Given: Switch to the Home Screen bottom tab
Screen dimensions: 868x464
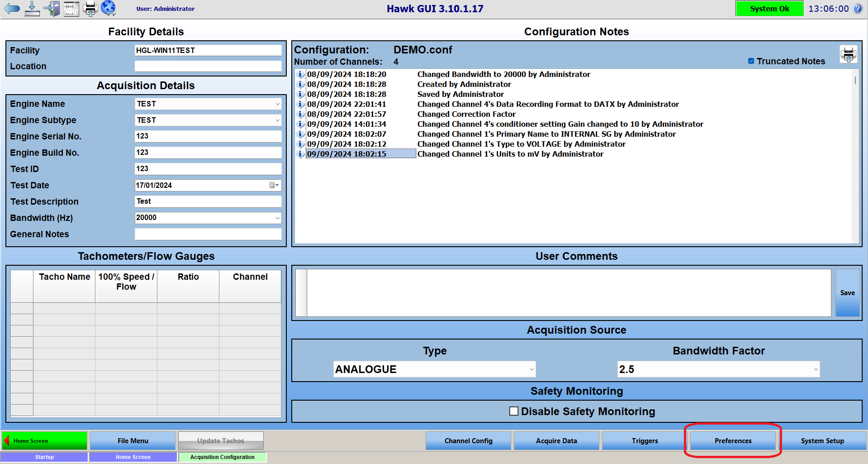Looking at the screenshot, I should 133,457.
